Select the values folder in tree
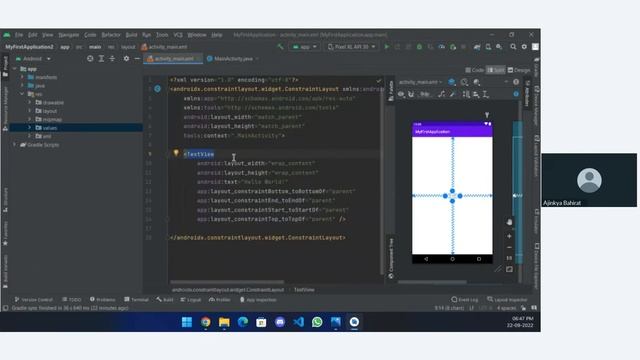The image size is (640, 360). (76, 128)
